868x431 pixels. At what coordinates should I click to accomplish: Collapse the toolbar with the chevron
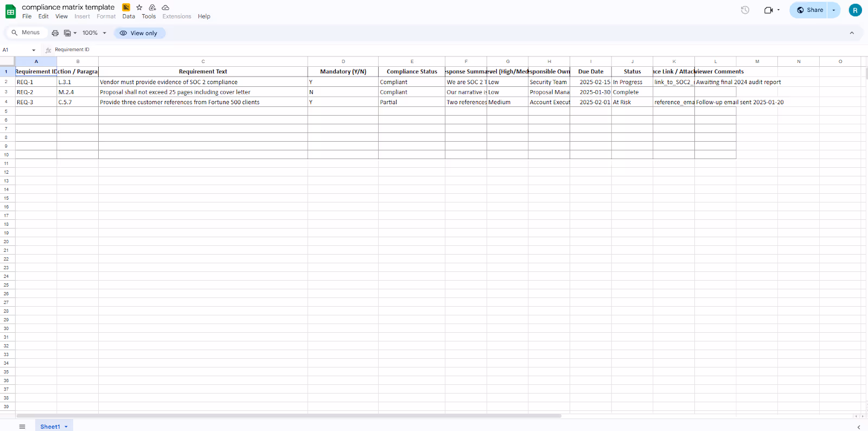(x=852, y=33)
